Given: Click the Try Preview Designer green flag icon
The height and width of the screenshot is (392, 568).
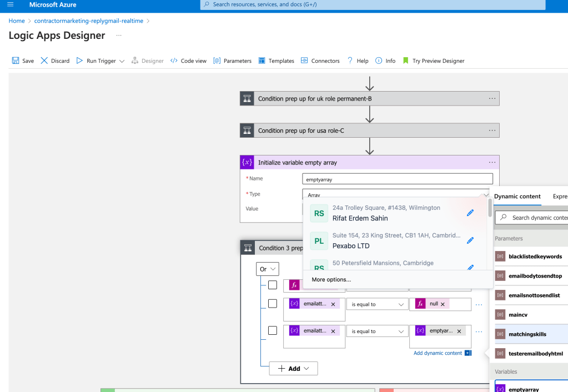Looking at the screenshot, I should click(406, 61).
